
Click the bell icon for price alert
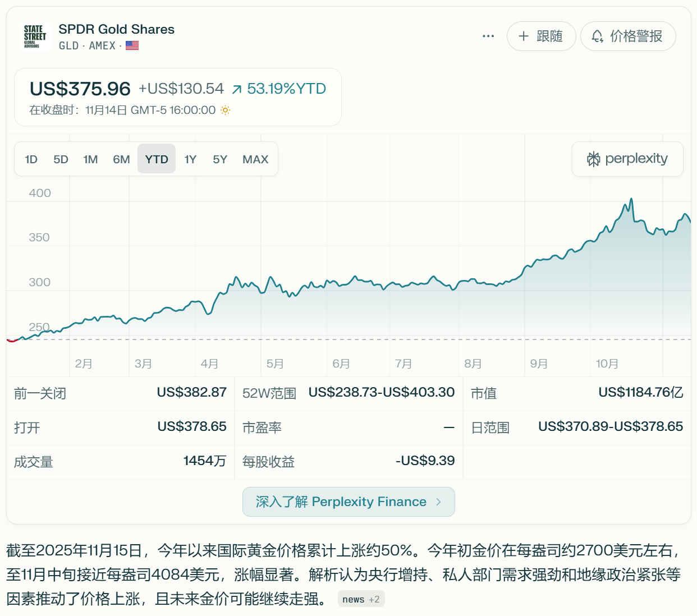(597, 36)
